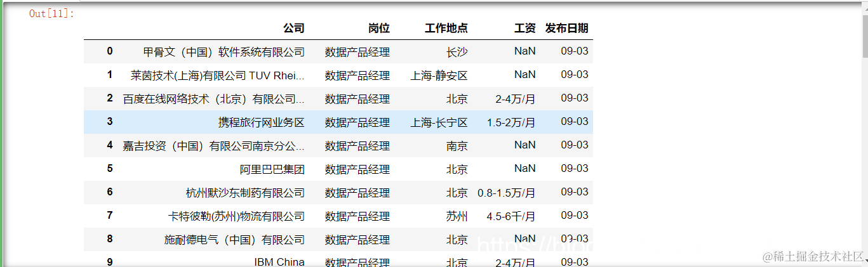Screen dimensions: 868x267
Task: Click the NaN salary in the 阿里巴巴集团 row
Action: [x=525, y=169]
